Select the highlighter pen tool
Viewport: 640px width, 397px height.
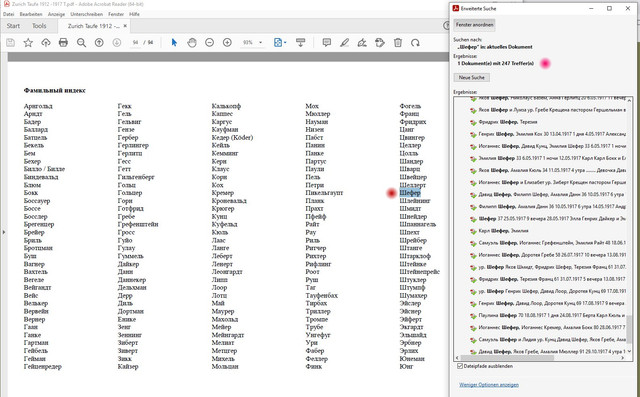pos(344,42)
